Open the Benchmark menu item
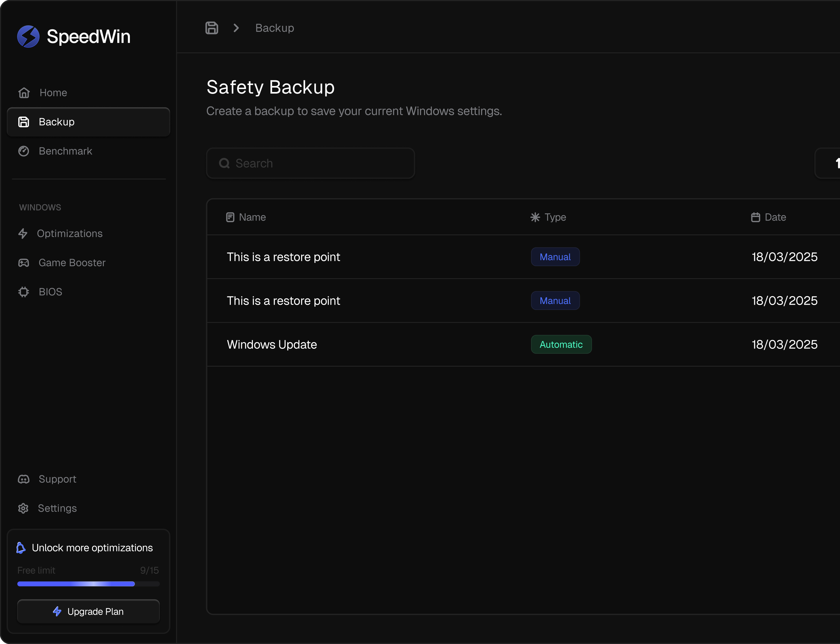The image size is (840, 644). coord(66,151)
